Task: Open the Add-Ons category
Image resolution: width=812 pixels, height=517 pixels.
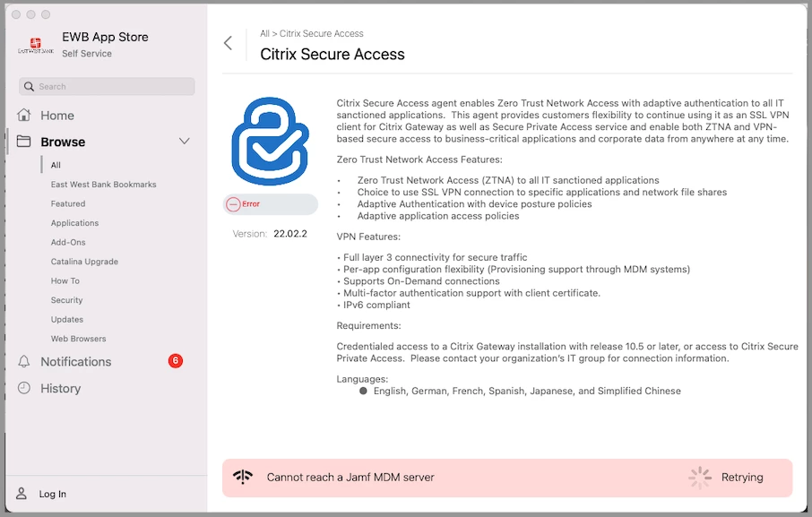Action: (x=68, y=242)
